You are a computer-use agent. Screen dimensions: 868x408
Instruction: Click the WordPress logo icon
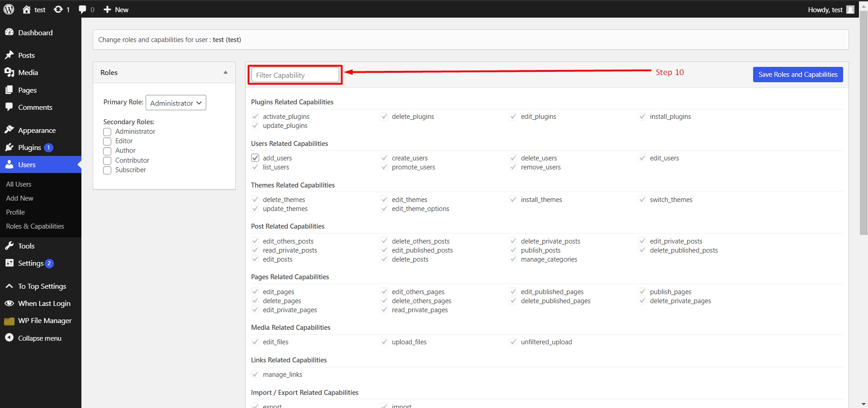[9, 9]
